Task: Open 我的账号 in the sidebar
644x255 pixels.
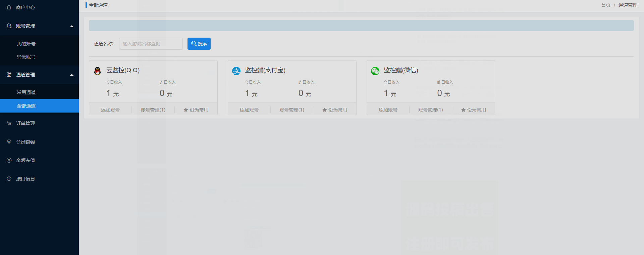Action: point(26,44)
